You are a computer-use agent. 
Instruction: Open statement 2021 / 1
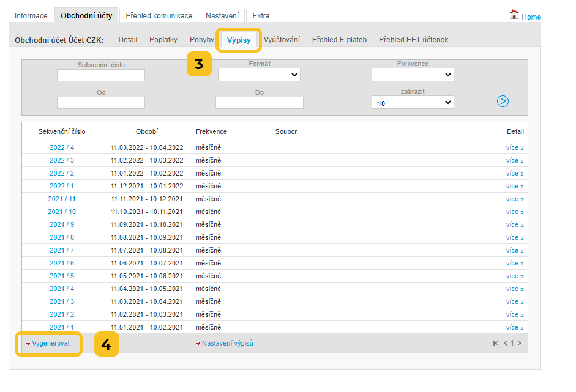[x=62, y=327]
